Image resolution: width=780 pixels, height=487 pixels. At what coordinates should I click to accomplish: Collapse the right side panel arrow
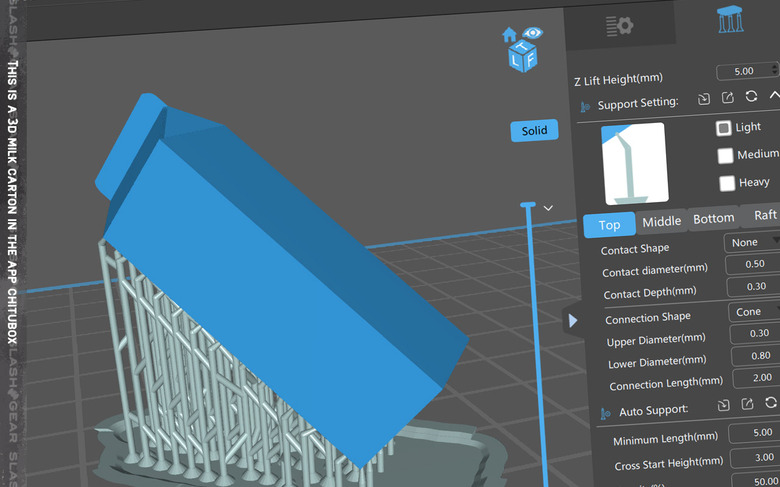(572, 320)
